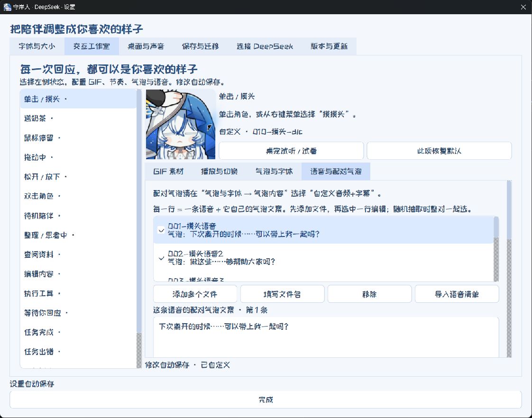This screenshot has width=532, height=418.
Task: Click the 桌宠试听 / 试看 button
Action: [291, 151]
